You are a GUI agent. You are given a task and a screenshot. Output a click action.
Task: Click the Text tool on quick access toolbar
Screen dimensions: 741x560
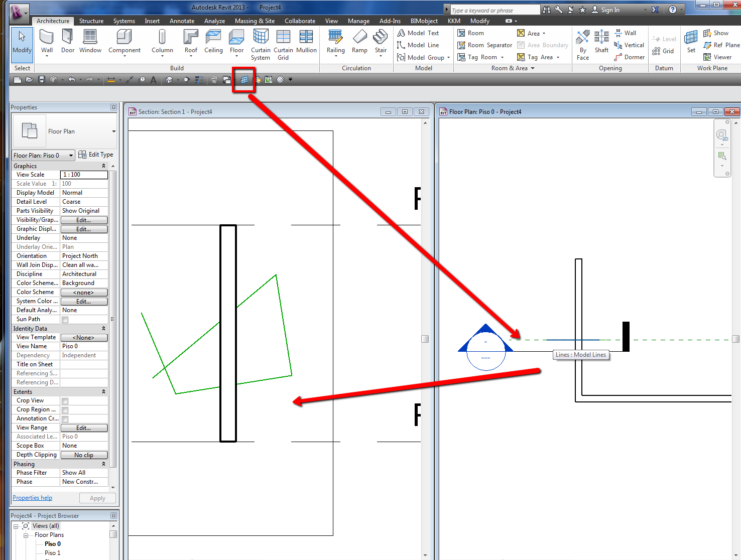(154, 80)
